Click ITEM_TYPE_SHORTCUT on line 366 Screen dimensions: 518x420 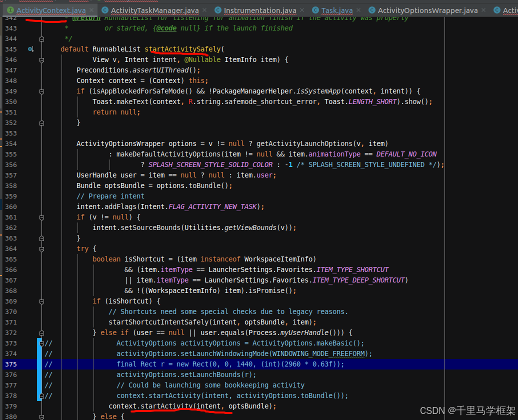(352, 269)
